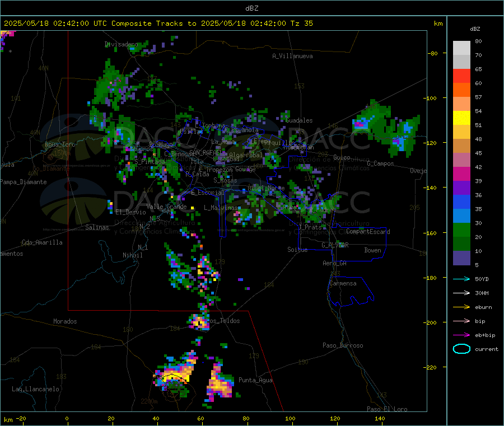The height and width of the screenshot is (426, 504).
Task: Click the eb+bip magenta arrow legend icon
Action: tap(461, 335)
